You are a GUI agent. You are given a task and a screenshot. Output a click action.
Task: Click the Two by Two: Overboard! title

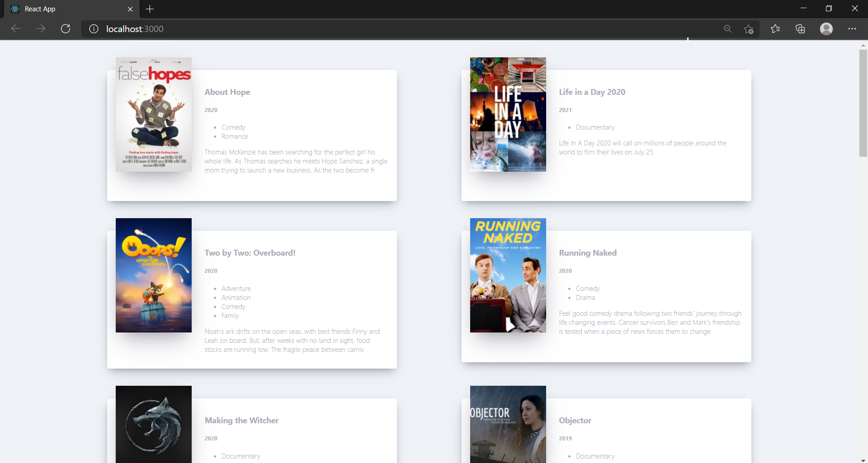tap(250, 253)
